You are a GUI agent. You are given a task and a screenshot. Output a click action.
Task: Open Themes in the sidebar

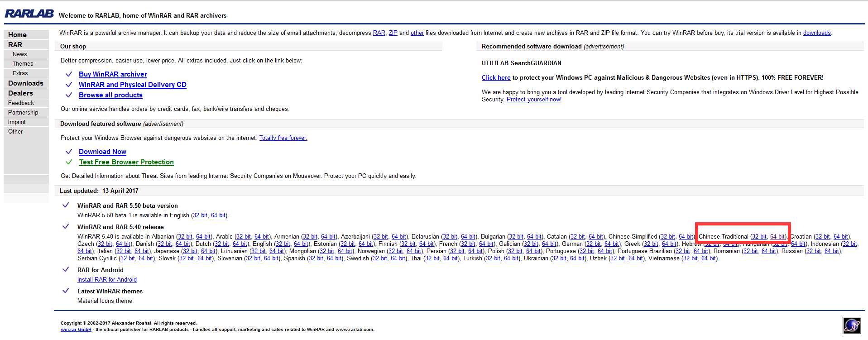coord(23,64)
